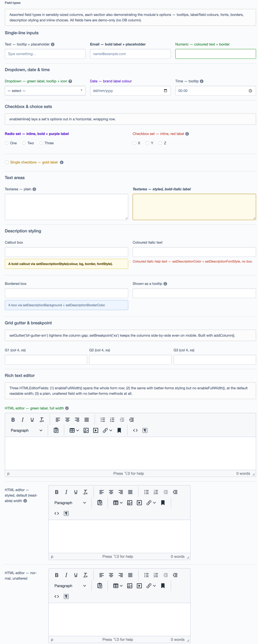Open the Date field calendar picker

coord(165,91)
